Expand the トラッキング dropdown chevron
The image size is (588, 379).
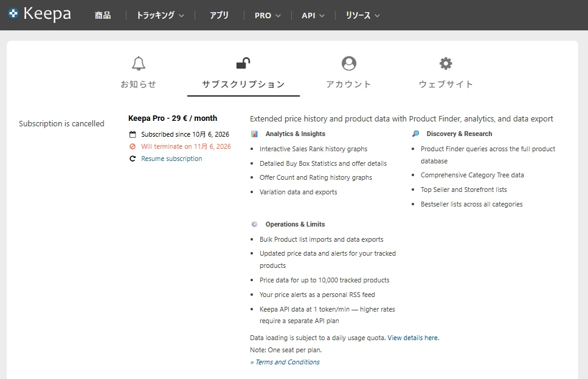(x=181, y=16)
